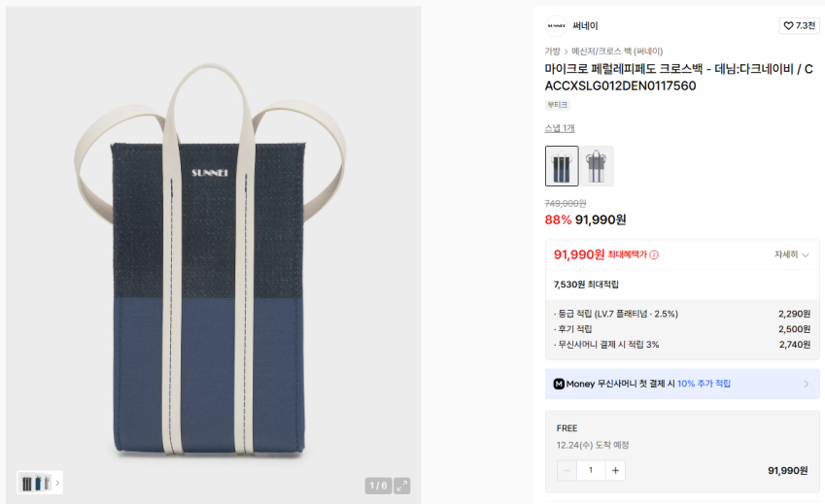Go to 메신저/크로스 백 (써네이) breadcrumb
The image size is (825, 504).
[617, 51]
